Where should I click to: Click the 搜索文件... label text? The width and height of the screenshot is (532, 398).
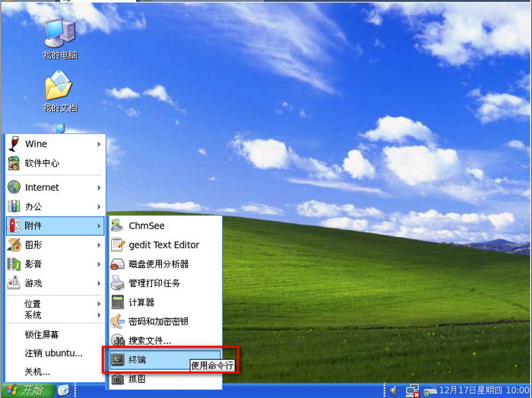point(150,340)
